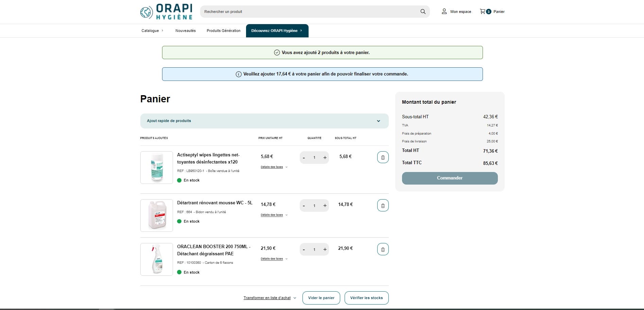Image resolution: width=644 pixels, height=310 pixels.
Task: Delete Actiseptyl wipes from cart
Action: [383, 157]
